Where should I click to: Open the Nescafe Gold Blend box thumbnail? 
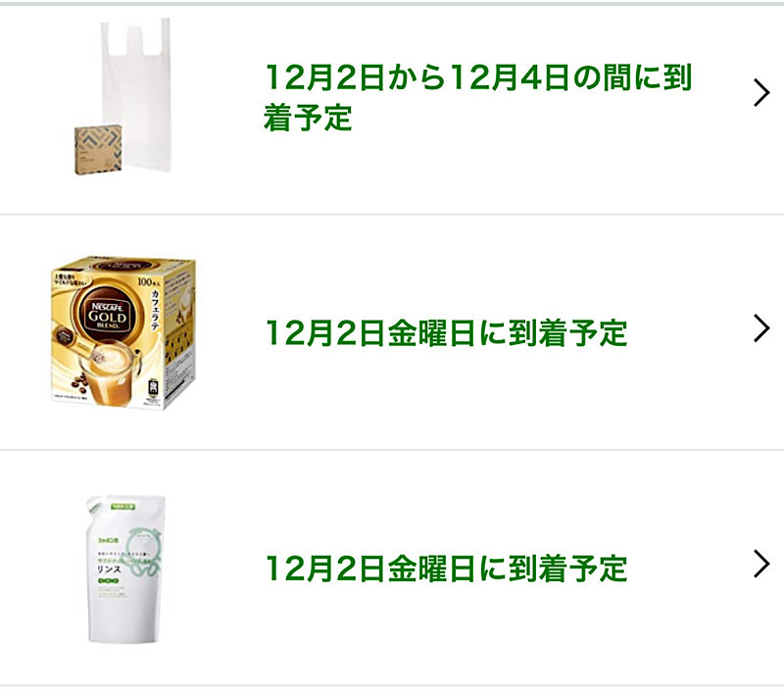pyautogui.click(x=123, y=332)
